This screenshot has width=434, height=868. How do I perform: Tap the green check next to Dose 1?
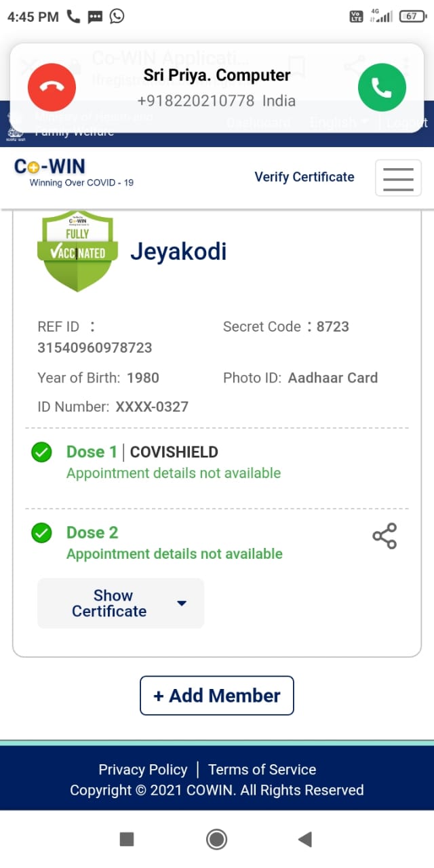(x=42, y=452)
